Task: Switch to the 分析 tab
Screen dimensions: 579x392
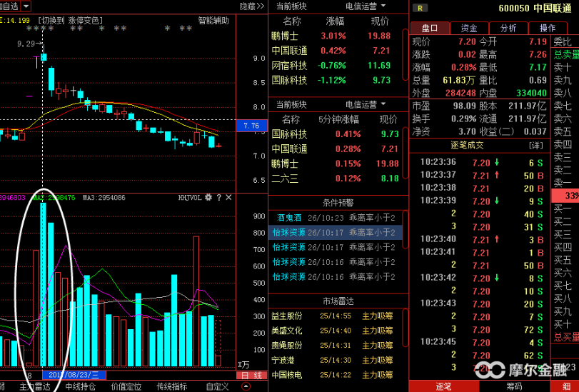Action: 508,28
